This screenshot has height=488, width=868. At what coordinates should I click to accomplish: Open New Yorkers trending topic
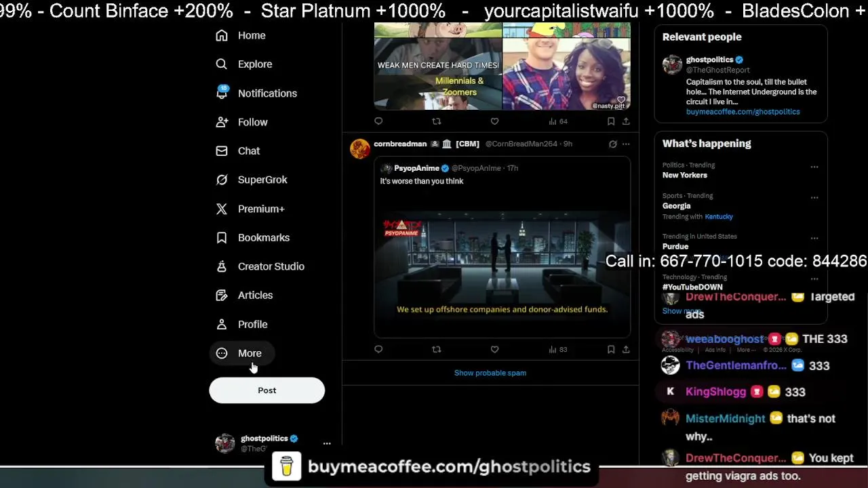pyautogui.click(x=685, y=175)
